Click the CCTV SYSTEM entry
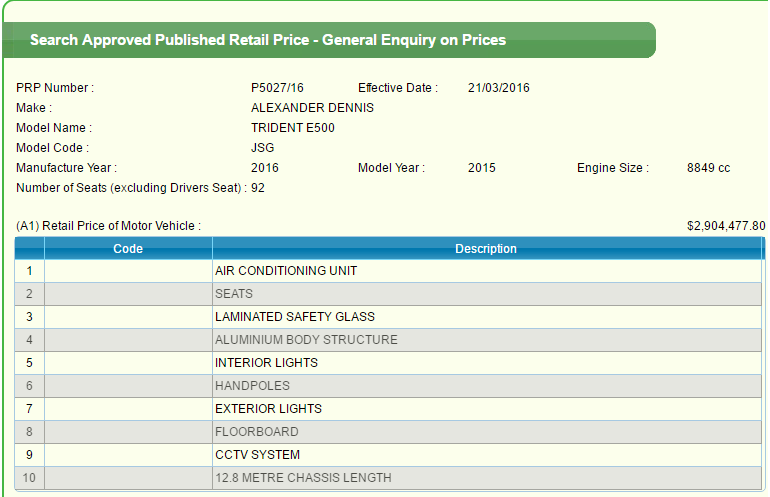The height and width of the screenshot is (497, 770). tap(257, 455)
